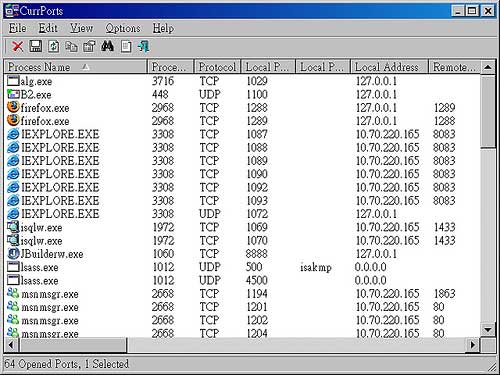Sort by Process Name column header
Viewport: 500px width, 375px height.
point(76,67)
